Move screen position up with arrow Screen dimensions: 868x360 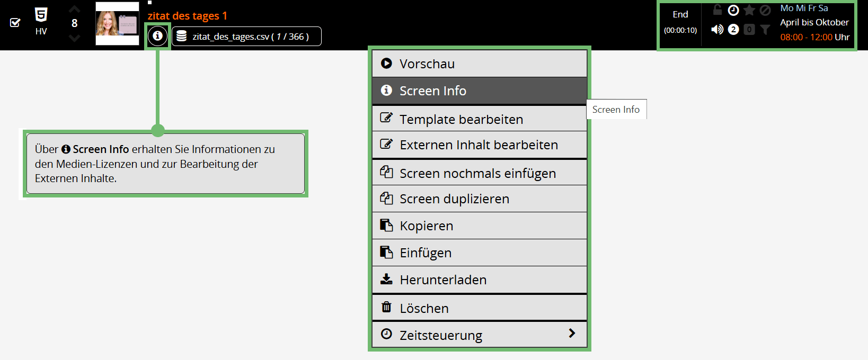click(x=75, y=9)
